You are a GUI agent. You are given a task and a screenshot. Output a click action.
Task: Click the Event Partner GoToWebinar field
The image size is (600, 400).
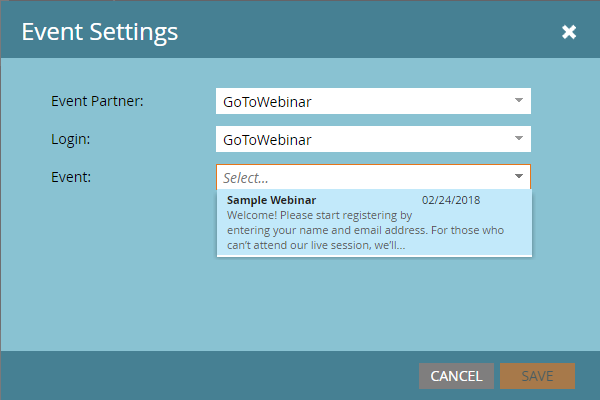pos(373,101)
